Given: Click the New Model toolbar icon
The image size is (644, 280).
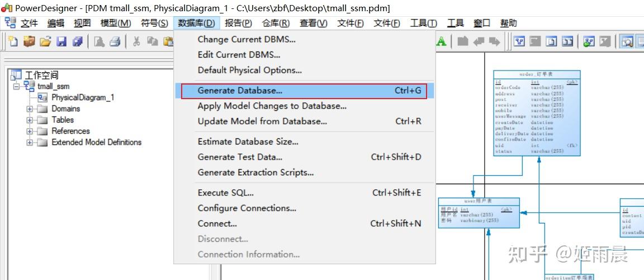Looking at the screenshot, I should pos(13,41).
